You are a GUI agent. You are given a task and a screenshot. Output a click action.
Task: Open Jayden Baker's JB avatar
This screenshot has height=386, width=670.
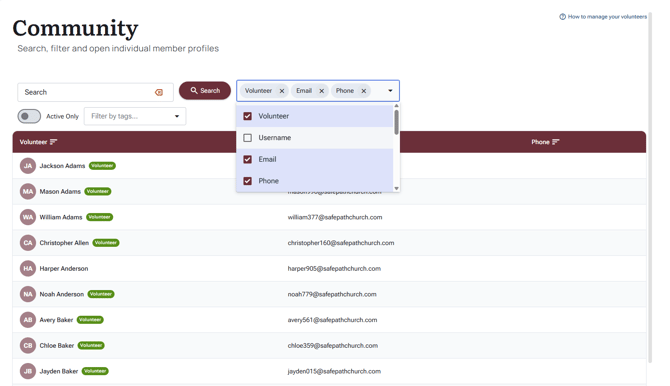[28, 371]
